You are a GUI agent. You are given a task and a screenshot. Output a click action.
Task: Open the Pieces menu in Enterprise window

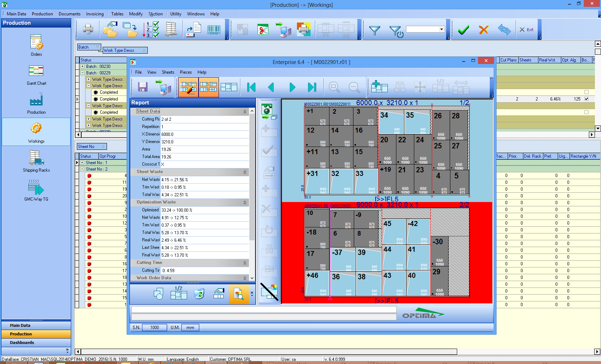point(186,72)
